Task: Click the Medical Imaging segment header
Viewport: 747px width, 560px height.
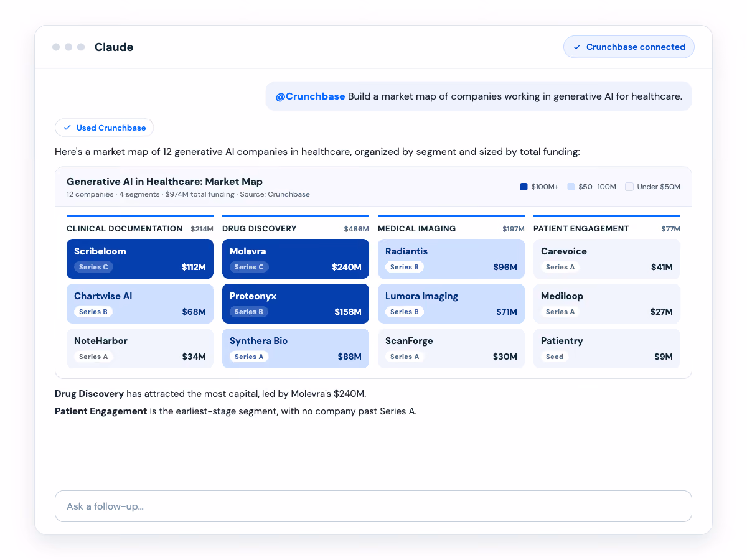Action: pos(417,229)
